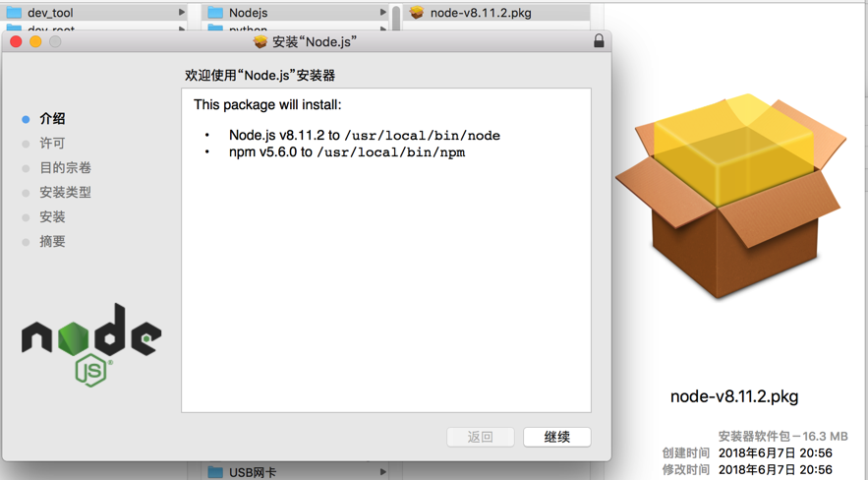Expand the dev_tool folder arrow in Finder

coord(182,12)
